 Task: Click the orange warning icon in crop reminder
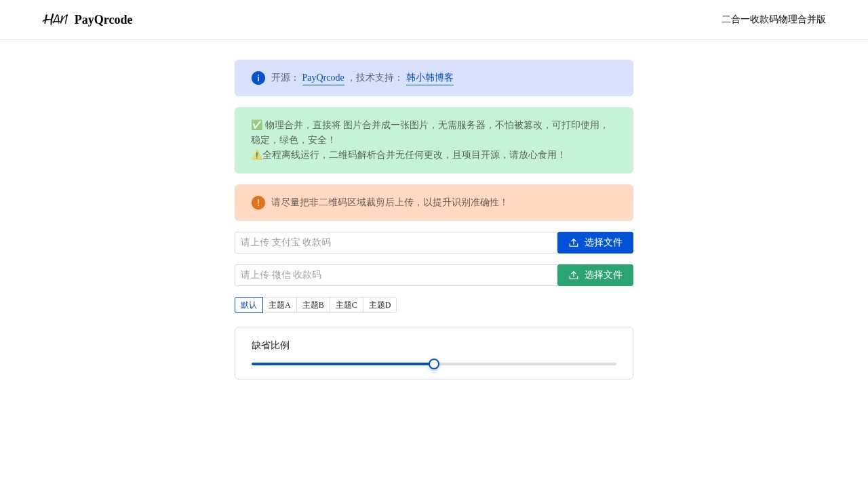click(x=258, y=203)
